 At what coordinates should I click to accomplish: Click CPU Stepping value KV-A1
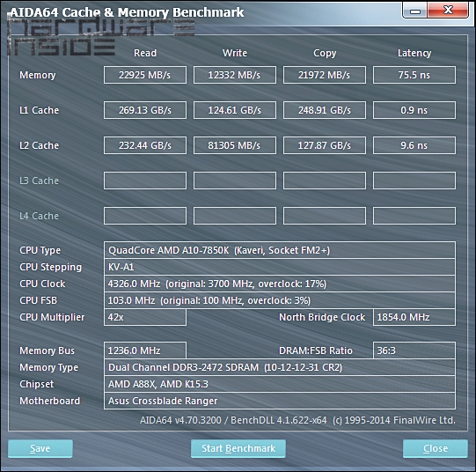[280, 267]
